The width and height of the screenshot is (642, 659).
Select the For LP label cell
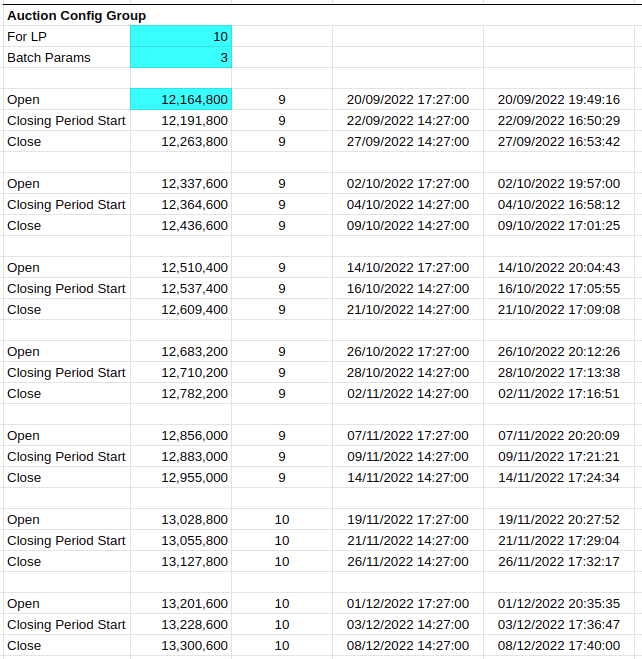pyautogui.click(x=66, y=37)
